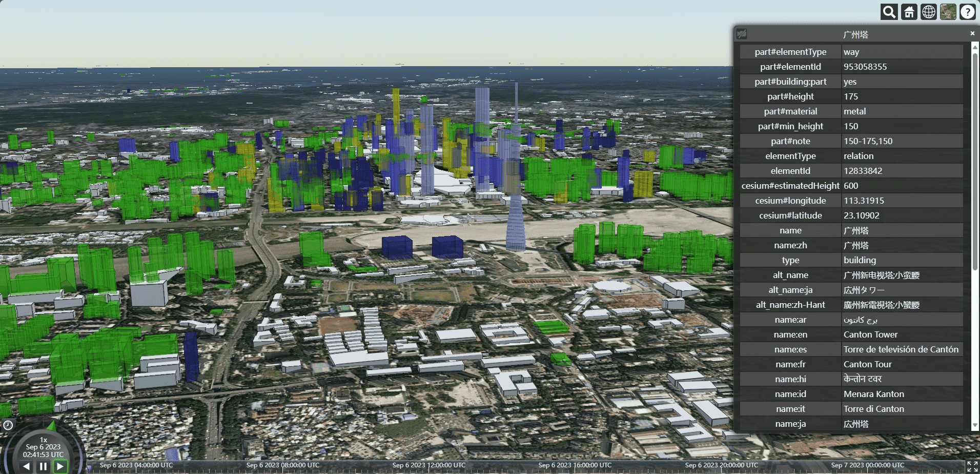The image size is (980, 474).
Task: Click the info box scrollbar thumb
Action: pos(975,162)
